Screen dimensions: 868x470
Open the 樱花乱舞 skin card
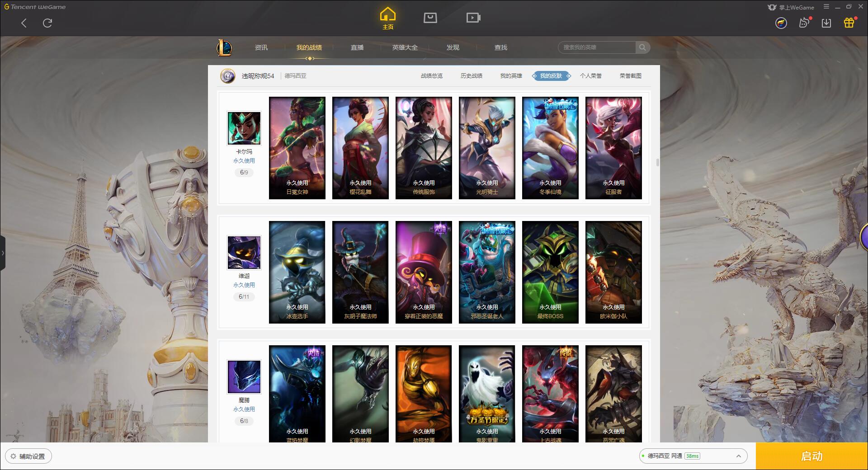(360, 148)
